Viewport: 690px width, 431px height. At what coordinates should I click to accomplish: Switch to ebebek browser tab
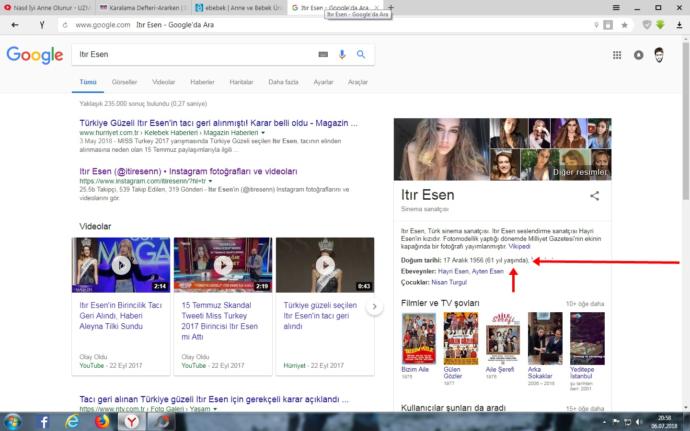click(239, 7)
